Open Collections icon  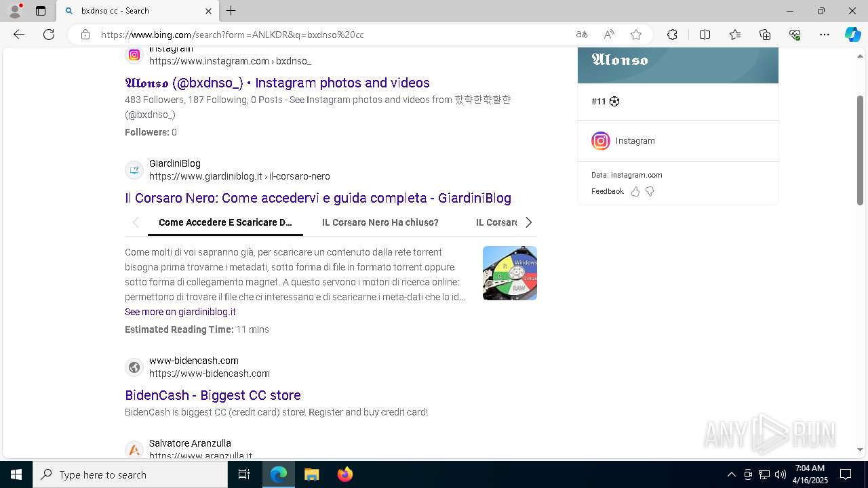tap(765, 35)
